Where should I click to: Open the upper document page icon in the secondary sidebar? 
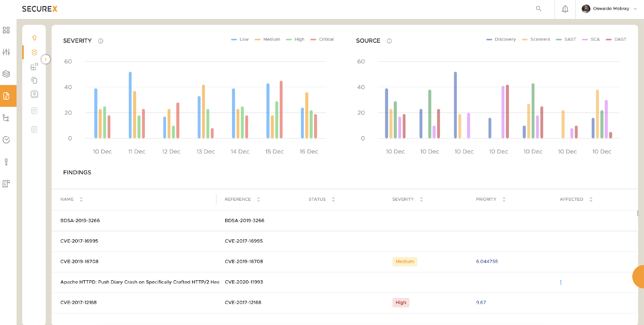tap(35, 111)
